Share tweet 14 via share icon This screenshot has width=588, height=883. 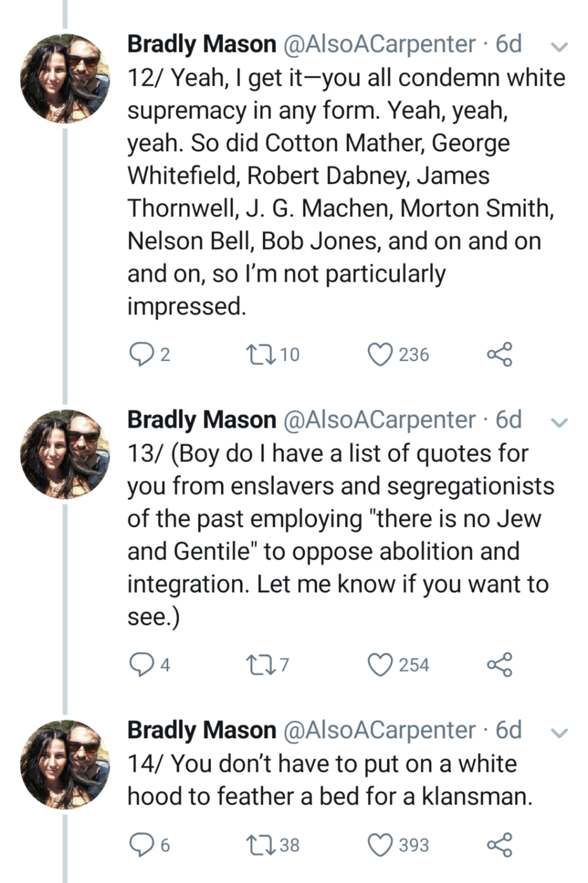point(500,845)
